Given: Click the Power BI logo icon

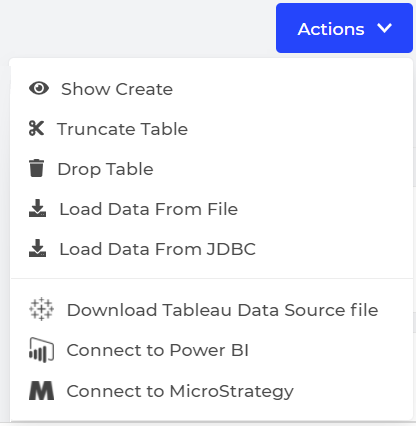Looking at the screenshot, I should click(41, 350).
